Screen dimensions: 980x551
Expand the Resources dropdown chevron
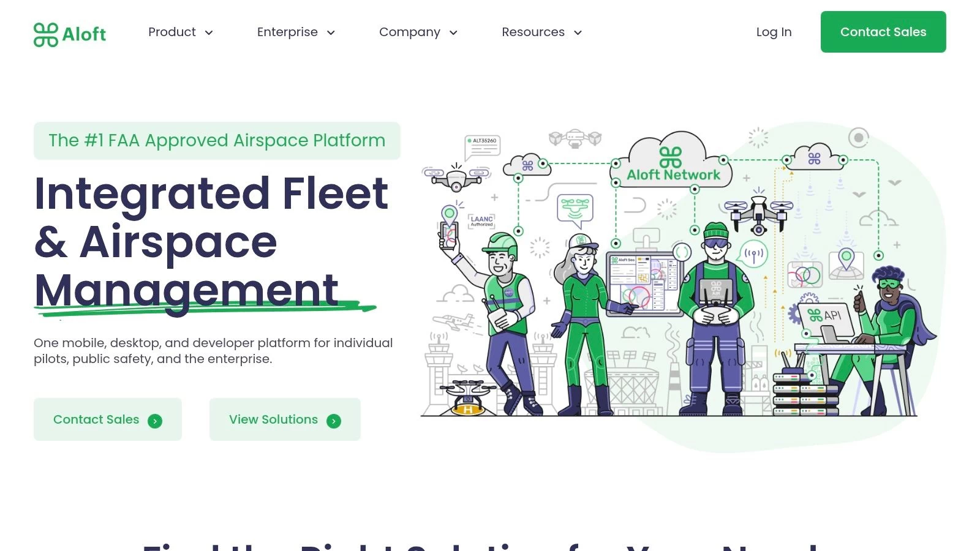(x=578, y=32)
